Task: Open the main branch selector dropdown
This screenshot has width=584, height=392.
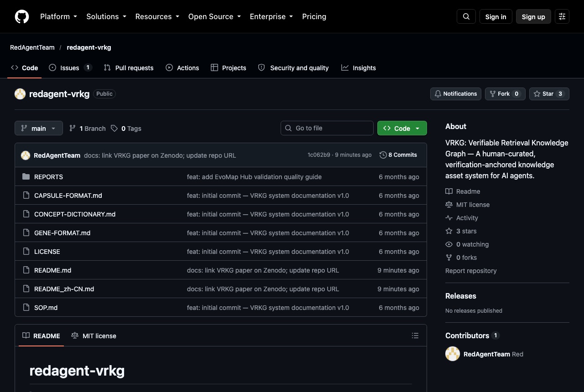Action: 39,128
